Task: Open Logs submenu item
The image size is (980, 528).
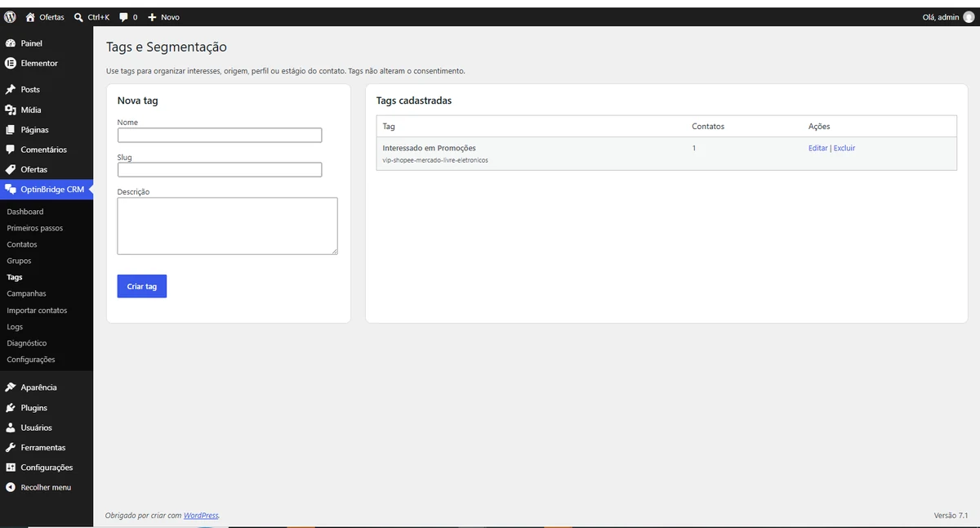Action: (x=15, y=327)
